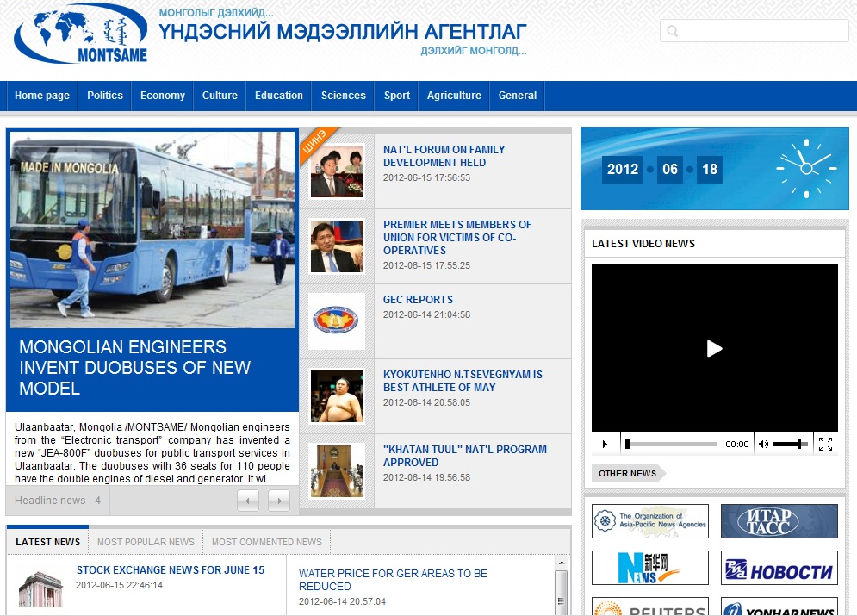
Task: Mute the video player speaker icon
Action: (x=763, y=445)
